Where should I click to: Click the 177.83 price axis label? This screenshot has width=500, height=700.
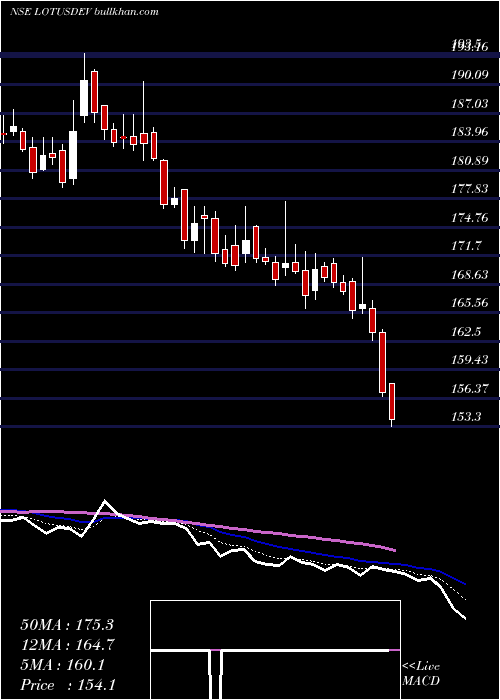pyautogui.click(x=469, y=189)
